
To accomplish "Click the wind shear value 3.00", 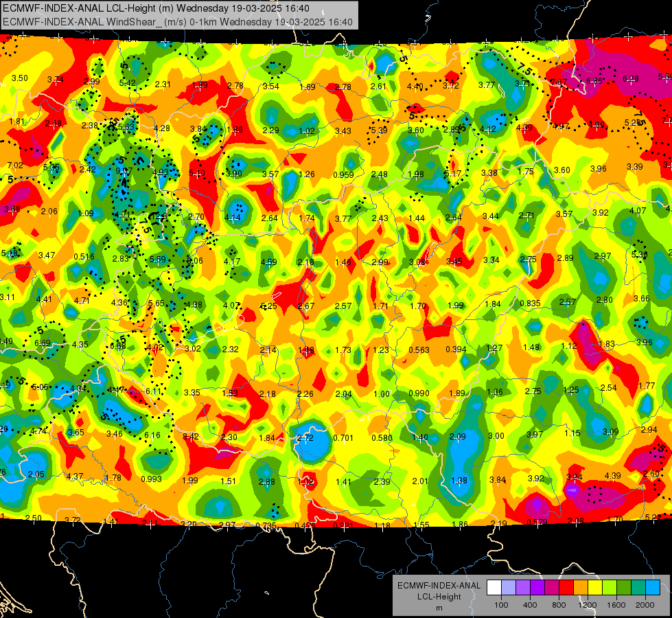I will (496, 436).
